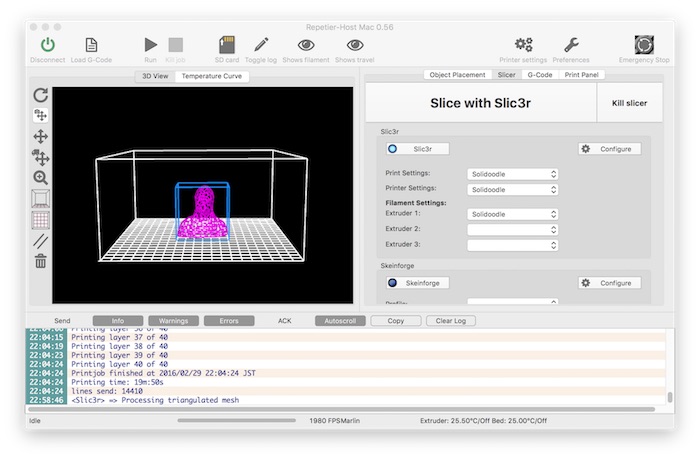Click the 22:04:23 timestamp cell

click(x=46, y=355)
